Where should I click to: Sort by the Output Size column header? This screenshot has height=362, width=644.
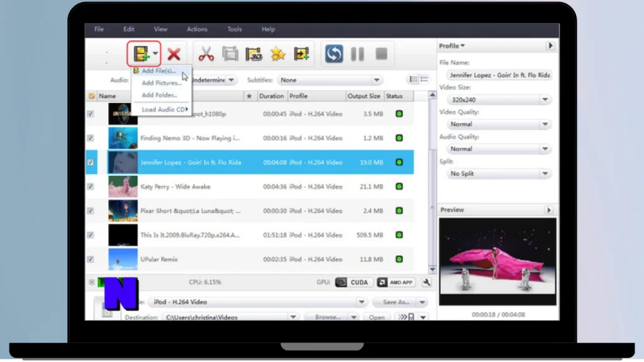[364, 96]
